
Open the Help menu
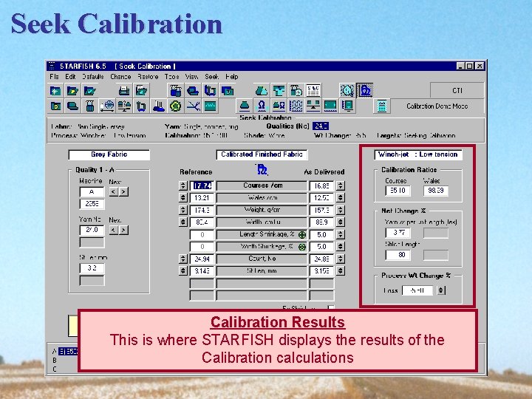click(x=232, y=77)
